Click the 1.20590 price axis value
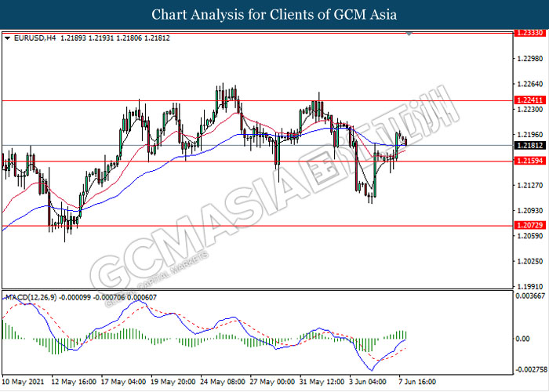This screenshot has height=392, width=549. [x=529, y=236]
